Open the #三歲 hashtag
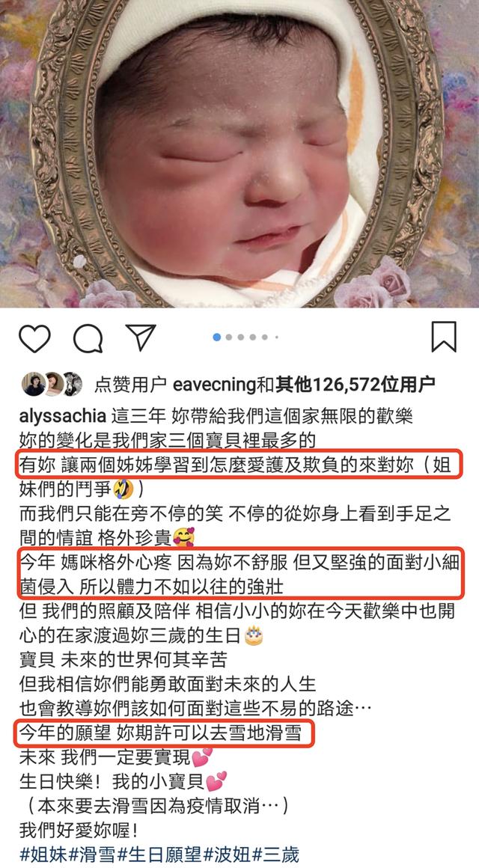This screenshot has height=868, width=479. click(x=276, y=855)
